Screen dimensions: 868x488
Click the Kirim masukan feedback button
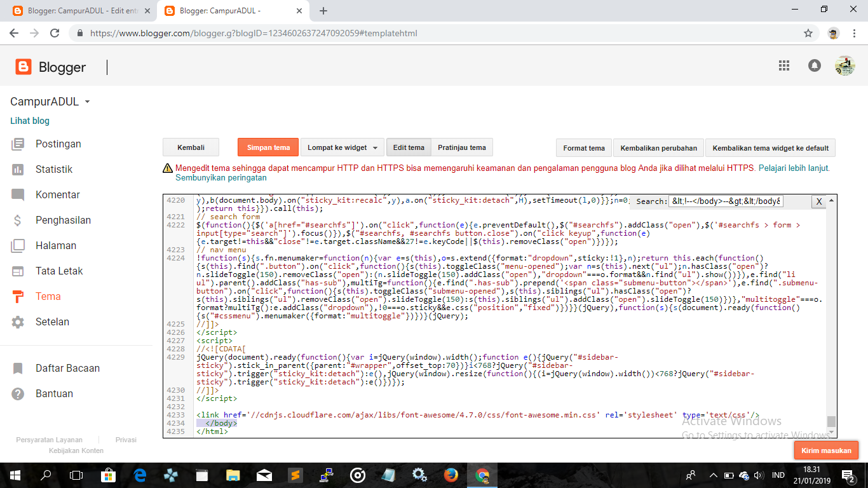(827, 451)
